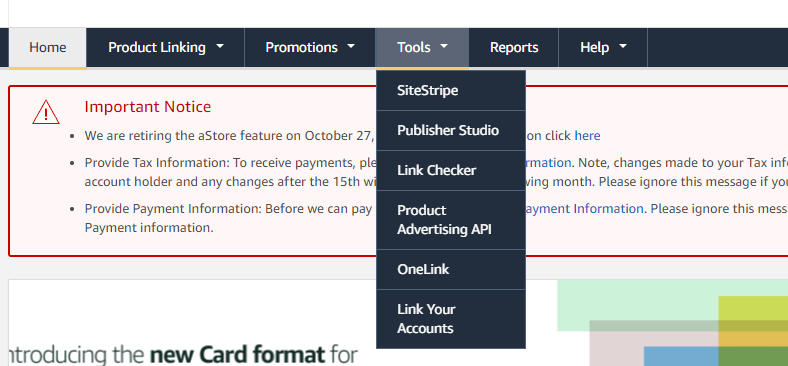Click the partially hidden Tax Information link
Image resolution: width=788 pixels, height=366 pixels.
click(x=548, y=163)
